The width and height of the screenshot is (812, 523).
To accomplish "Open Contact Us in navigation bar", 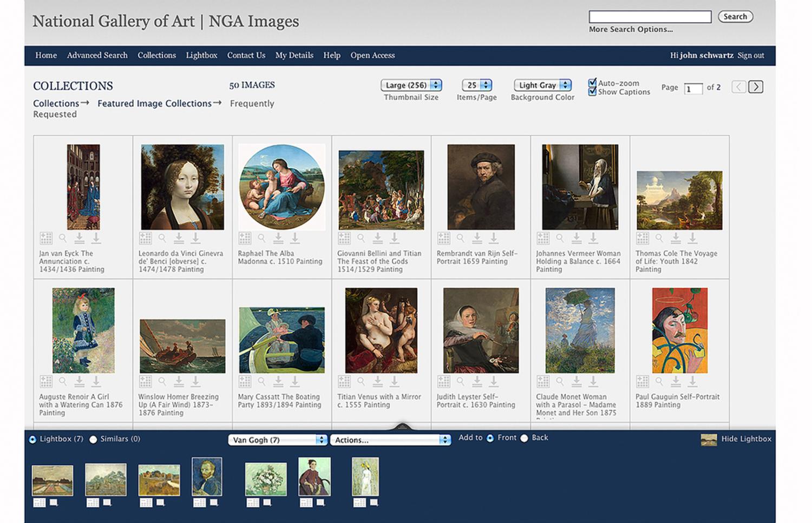I will coord(246,55).
